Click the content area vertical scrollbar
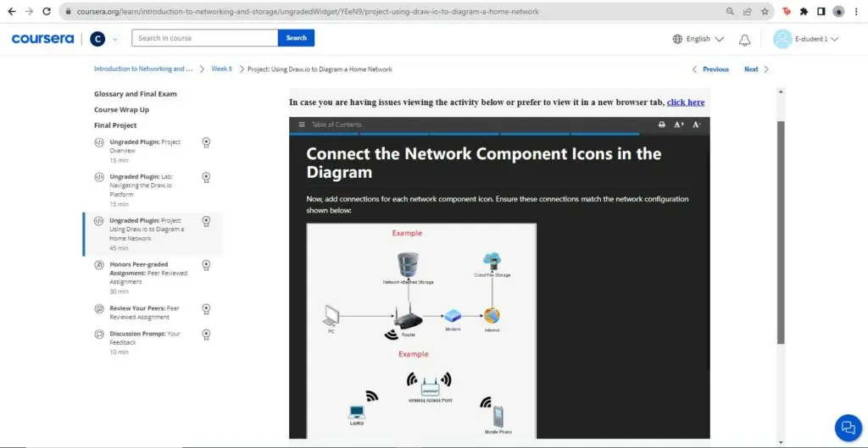Screen dimensions: 868x448 (x=781, y=232)
